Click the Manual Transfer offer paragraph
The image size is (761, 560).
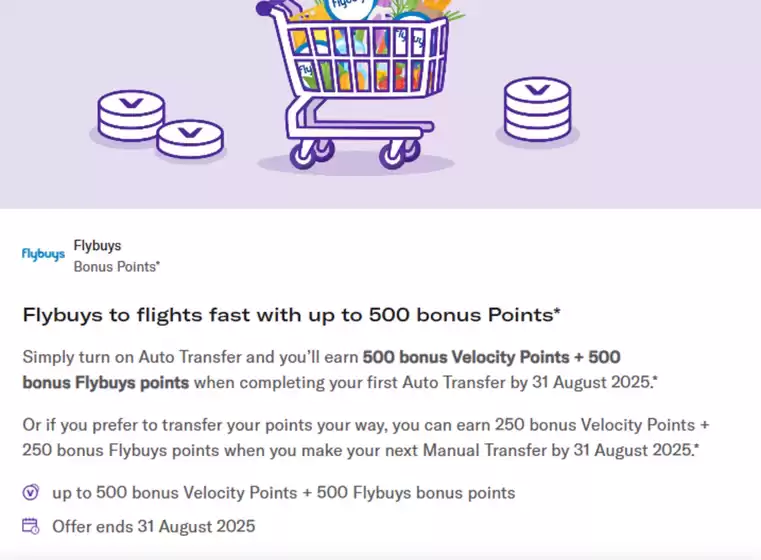tap(366, 437)
